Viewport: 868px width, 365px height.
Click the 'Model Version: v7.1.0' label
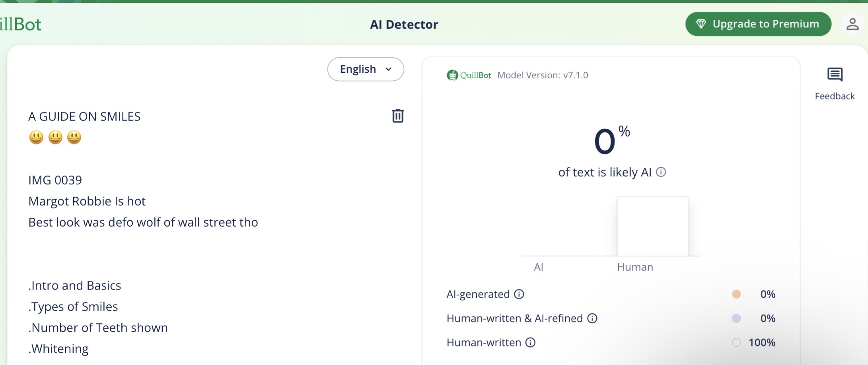point(543,75)
